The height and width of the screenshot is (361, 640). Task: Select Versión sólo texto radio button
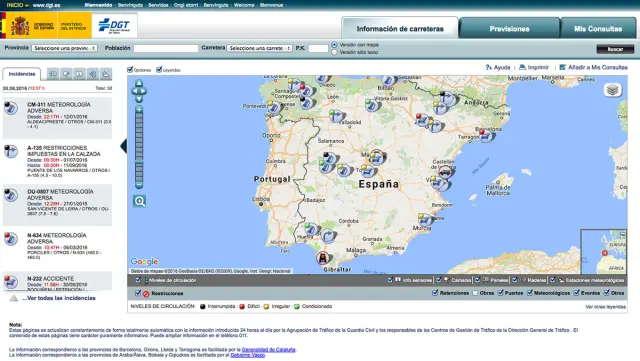[335, 52]
